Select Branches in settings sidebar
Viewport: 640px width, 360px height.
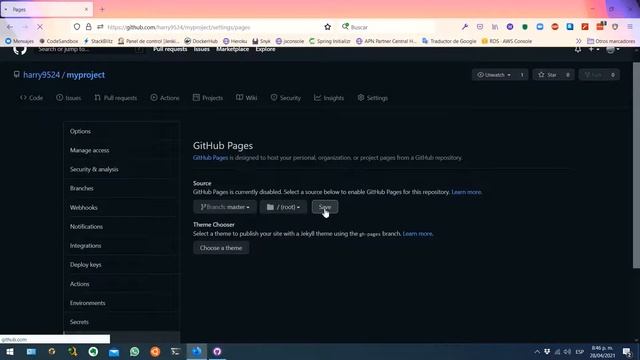pyautogui.click(x=121, y=188)
